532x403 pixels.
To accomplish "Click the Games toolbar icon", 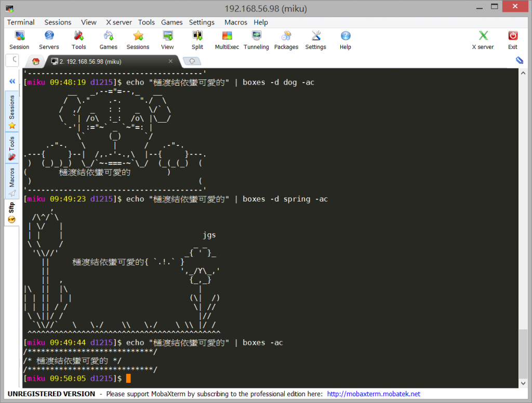I will 108,40.
